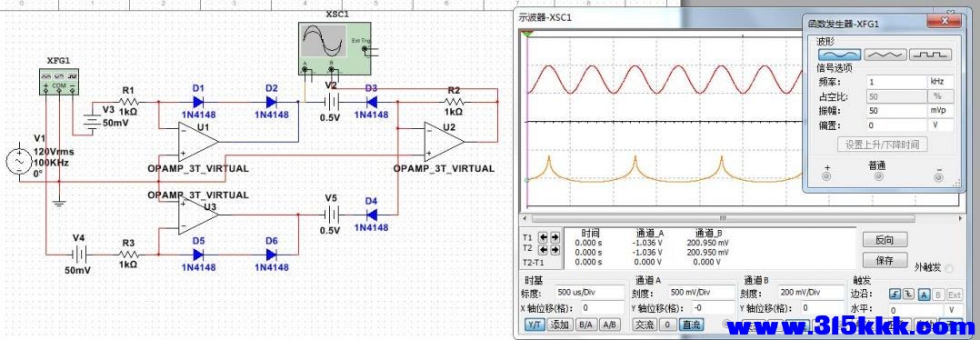Move cursor T1 left with its arrow
980x340 pixels.
[x=542, y=237]
